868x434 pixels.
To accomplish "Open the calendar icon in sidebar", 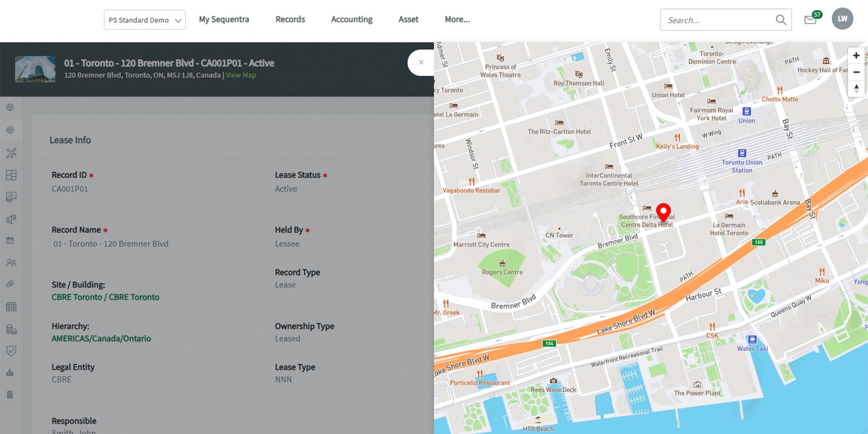I will tap(10, 241).
